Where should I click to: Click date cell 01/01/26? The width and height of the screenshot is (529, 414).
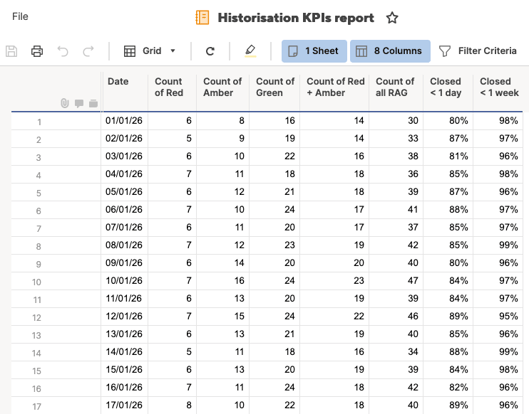pos(124,120)
